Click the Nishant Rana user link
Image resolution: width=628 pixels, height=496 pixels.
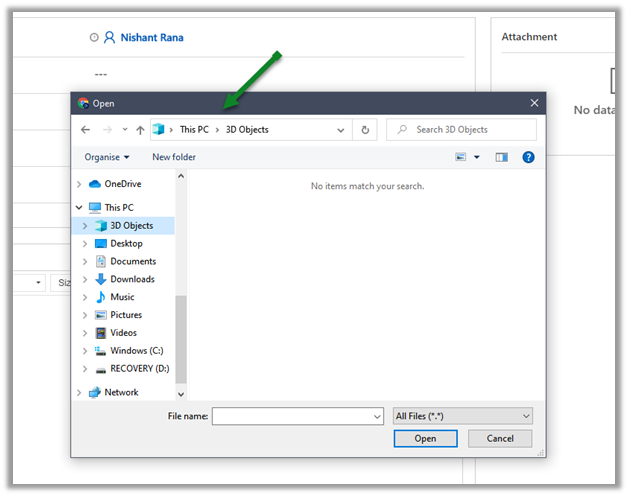click(x=151, y=38)
